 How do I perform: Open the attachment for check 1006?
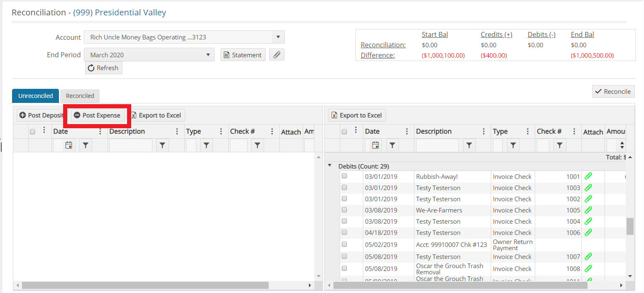point(588,232)
